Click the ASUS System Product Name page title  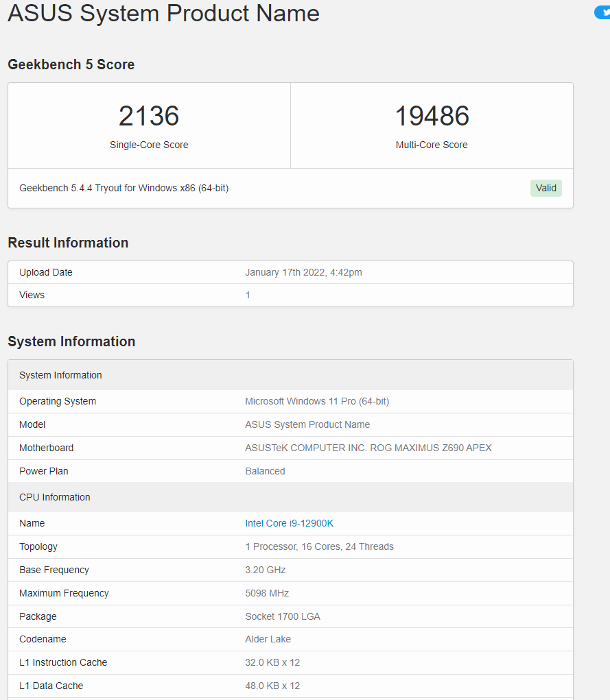[163, 13]
